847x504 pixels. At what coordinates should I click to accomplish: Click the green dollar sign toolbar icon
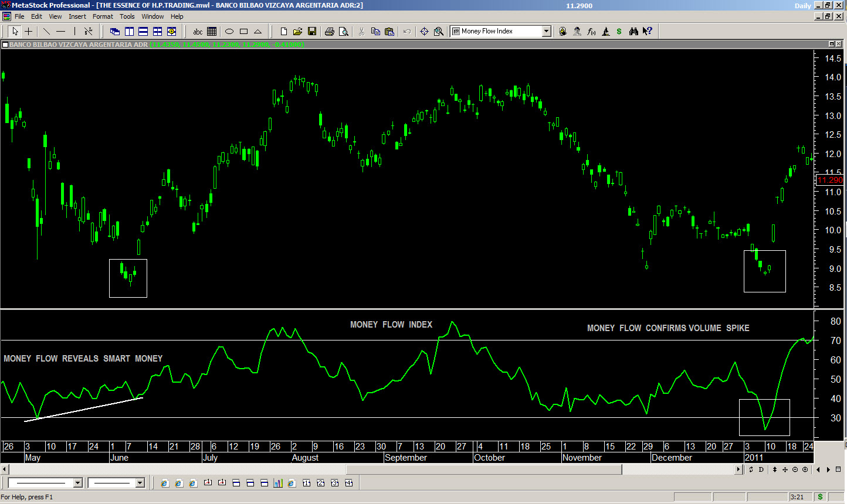619,31
